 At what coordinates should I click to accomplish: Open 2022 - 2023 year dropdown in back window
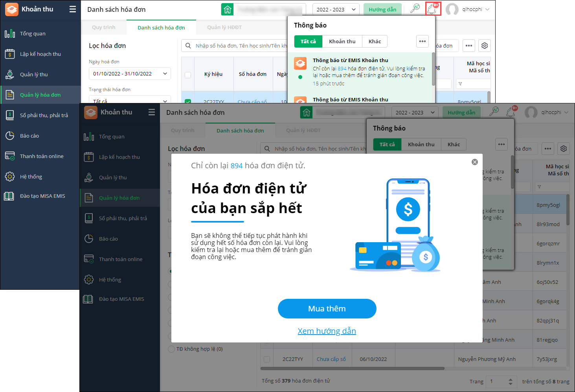coord(336,9)
